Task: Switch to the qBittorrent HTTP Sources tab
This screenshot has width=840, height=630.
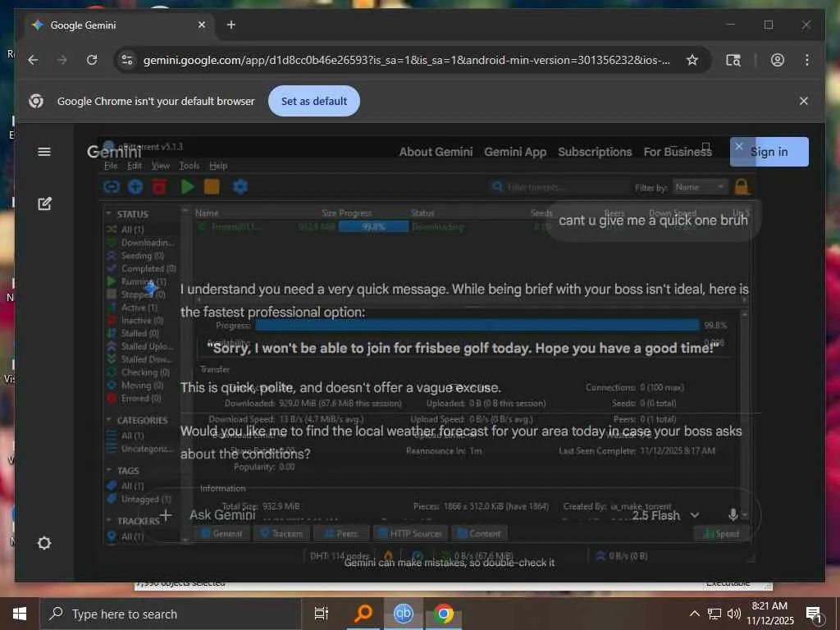Action: [409, 533]
